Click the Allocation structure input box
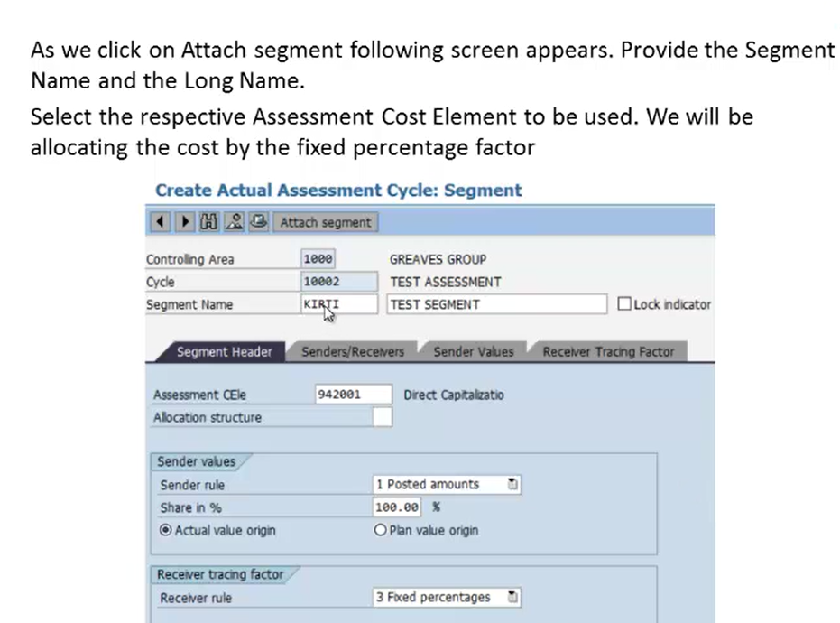Image resolution: width=840 pixels, height=623 pixels. [x=383, y=417]
